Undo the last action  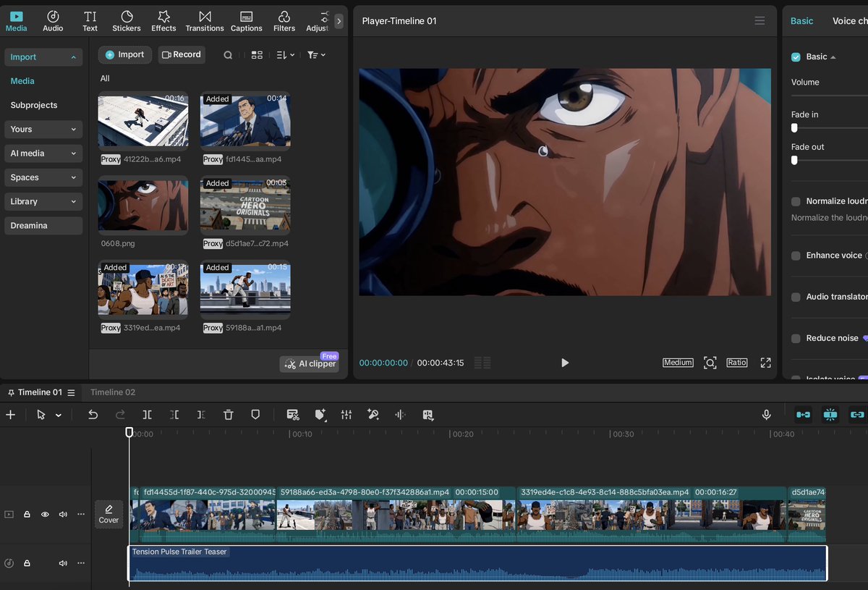coord(93,415)
